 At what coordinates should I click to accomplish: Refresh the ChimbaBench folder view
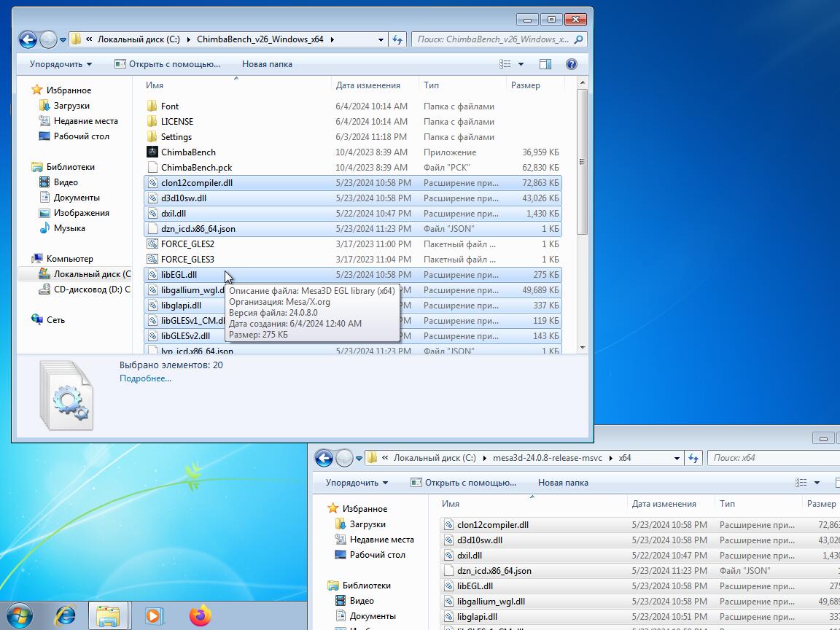click(397, 39)
